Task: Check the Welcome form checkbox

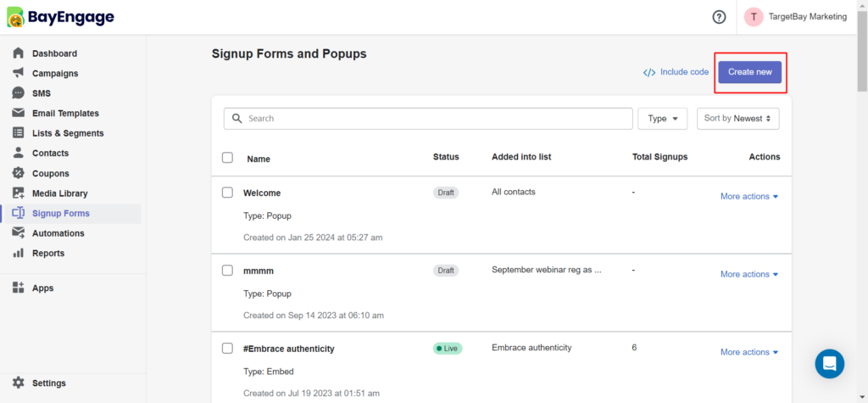Action: tap(227, 193)
